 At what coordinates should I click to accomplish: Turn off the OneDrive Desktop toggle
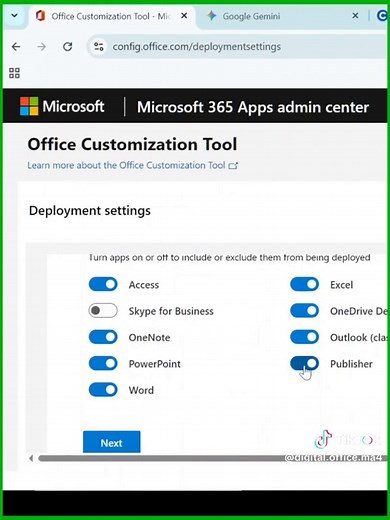304,311
